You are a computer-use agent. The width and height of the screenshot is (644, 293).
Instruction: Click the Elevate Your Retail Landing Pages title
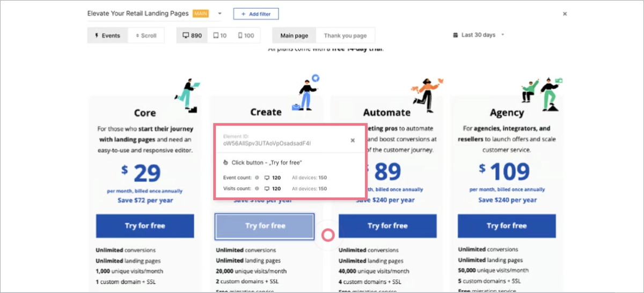pyautogui.click(x=138, y=14)
